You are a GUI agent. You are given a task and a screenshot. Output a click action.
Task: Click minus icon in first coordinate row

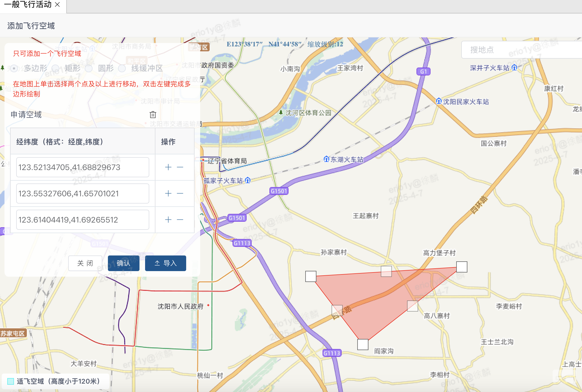click(x=180, y=167)
